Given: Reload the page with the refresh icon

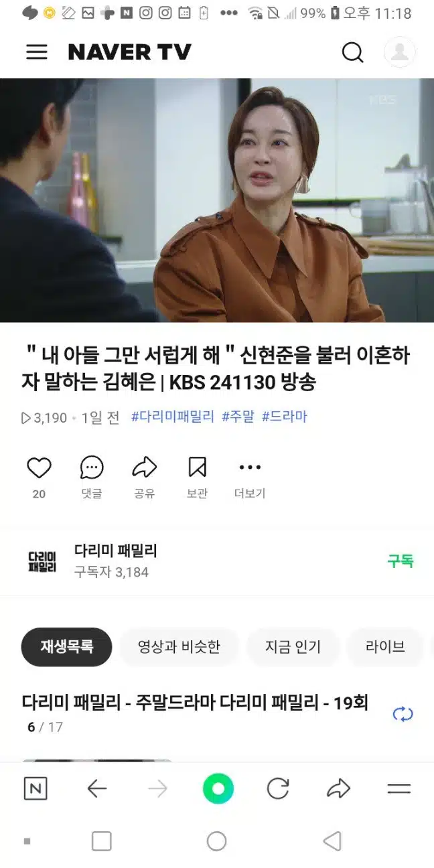Looking at the screenshot, I should tap(278, 789).
